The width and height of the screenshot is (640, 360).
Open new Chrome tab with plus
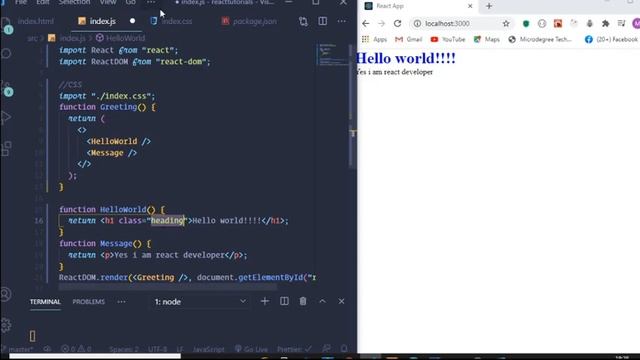(489, 6)
